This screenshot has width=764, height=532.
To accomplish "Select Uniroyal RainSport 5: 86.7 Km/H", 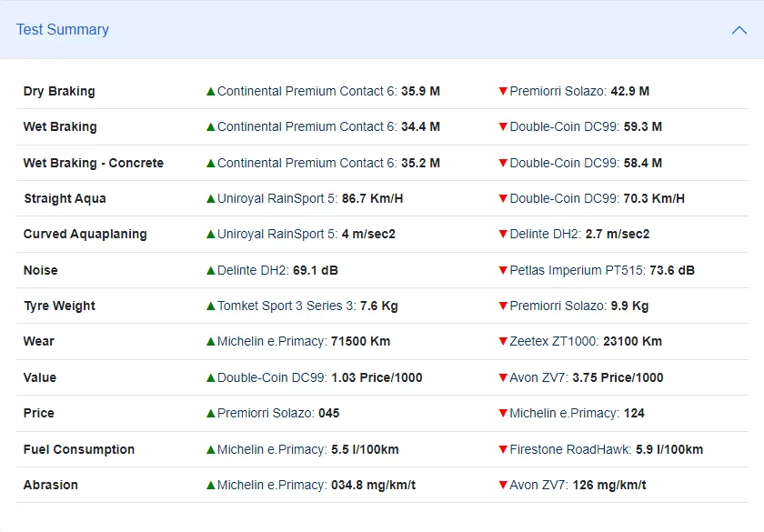I will click(x=310, y=198).
